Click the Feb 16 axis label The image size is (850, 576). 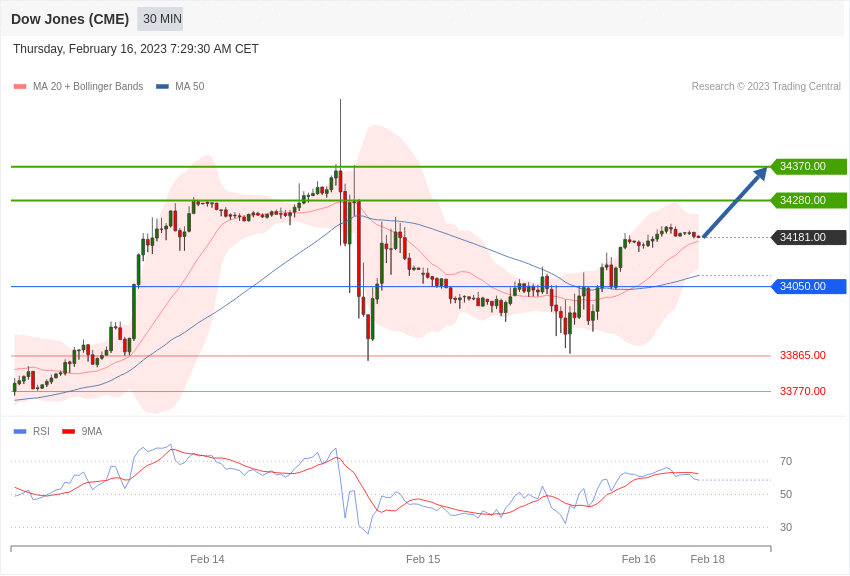point(639,559)
